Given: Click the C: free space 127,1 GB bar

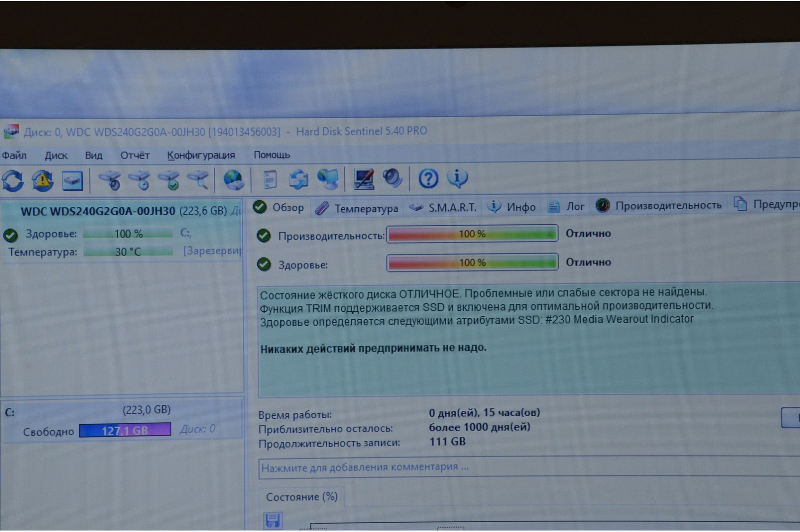Looking at the screenshot, I should coord(125,431).
